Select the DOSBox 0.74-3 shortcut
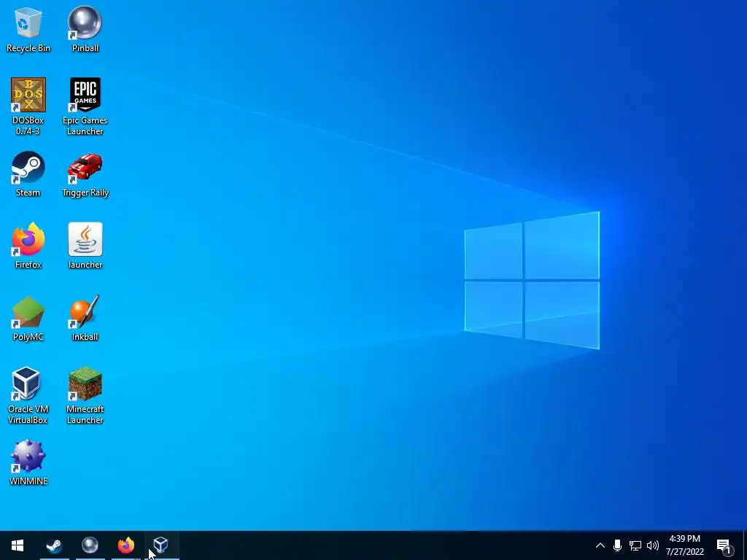The image size is (747, 560). [x=28, y=106]
